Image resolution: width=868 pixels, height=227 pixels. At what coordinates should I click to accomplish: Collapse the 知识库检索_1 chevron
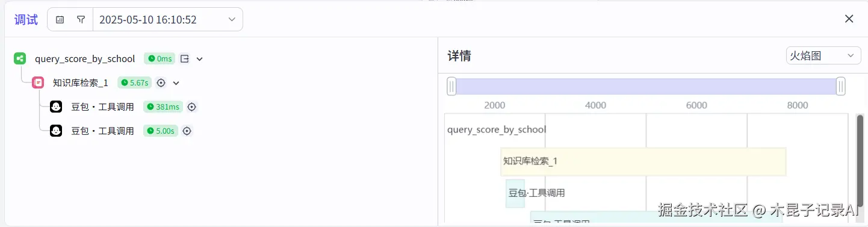[x=176, y=82]
